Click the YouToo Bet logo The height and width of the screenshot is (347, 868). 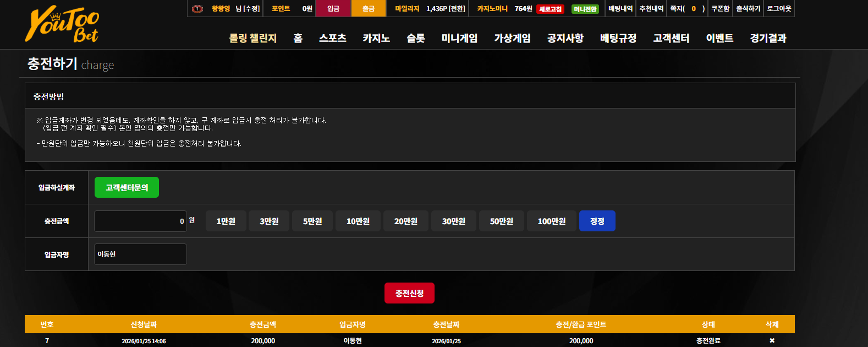click(x=62, y=24)
